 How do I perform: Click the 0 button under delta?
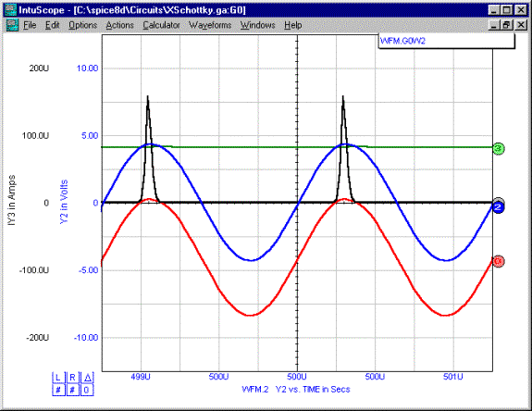pyautogui.click(x=87, y=390)
